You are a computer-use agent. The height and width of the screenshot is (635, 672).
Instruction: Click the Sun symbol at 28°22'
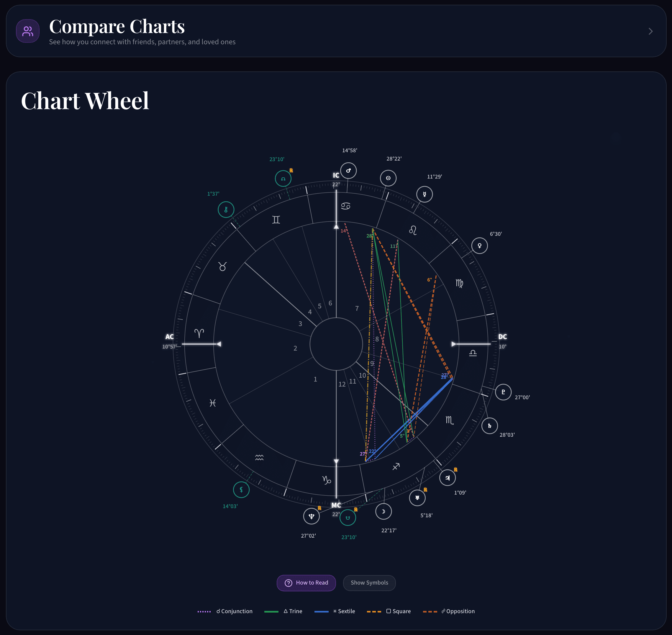(388, 178)
